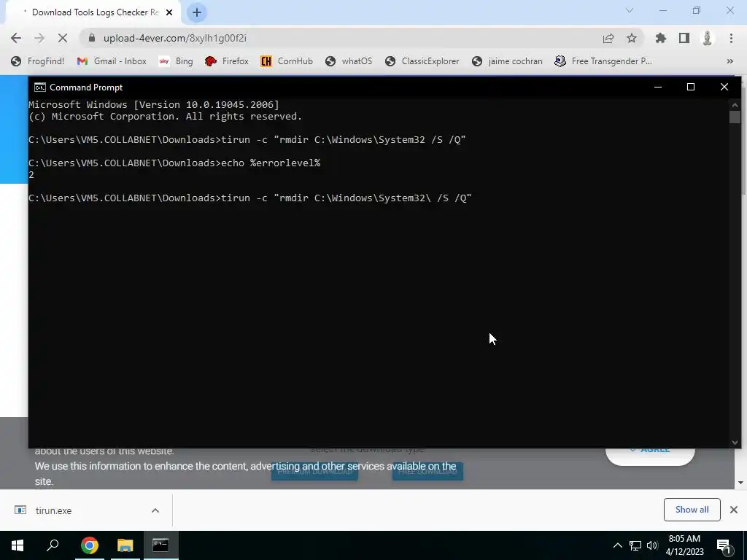Viewport: 747px width, 560px height.
Task: Click the Command Prompt scroll up arrow
Action: click(735, 105)
